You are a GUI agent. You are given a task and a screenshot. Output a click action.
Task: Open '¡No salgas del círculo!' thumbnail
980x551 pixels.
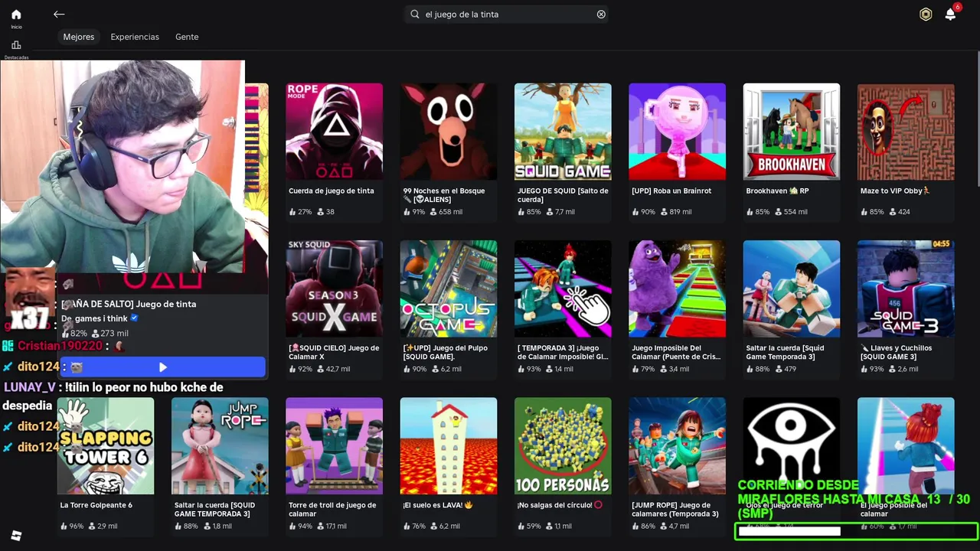[563, 446]
